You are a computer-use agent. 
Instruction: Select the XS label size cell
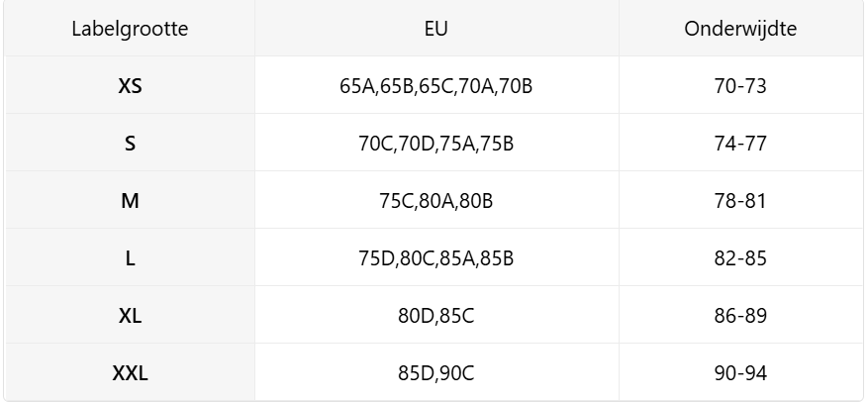click(x=130, y=86)
